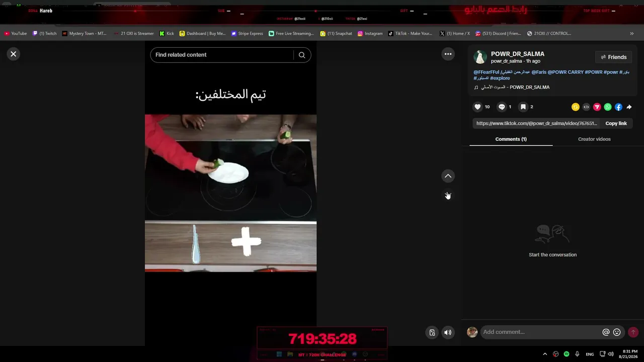
Task: Share the video to Facebook
Action: [x=618, y=107]
